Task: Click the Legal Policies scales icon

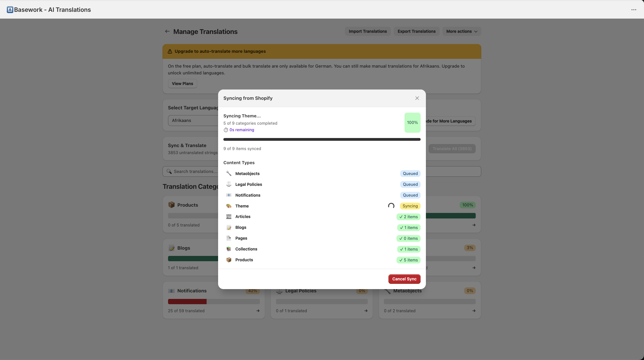Action: (x=229, y=184)
